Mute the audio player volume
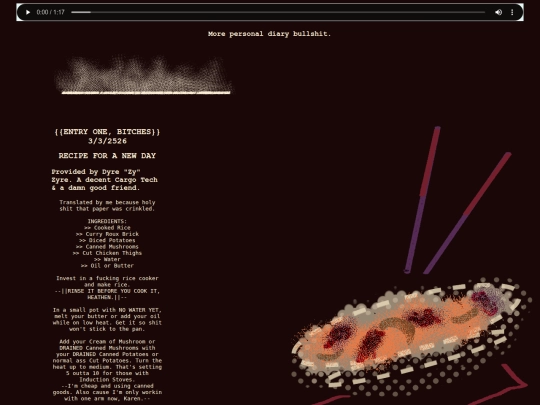 498,12
